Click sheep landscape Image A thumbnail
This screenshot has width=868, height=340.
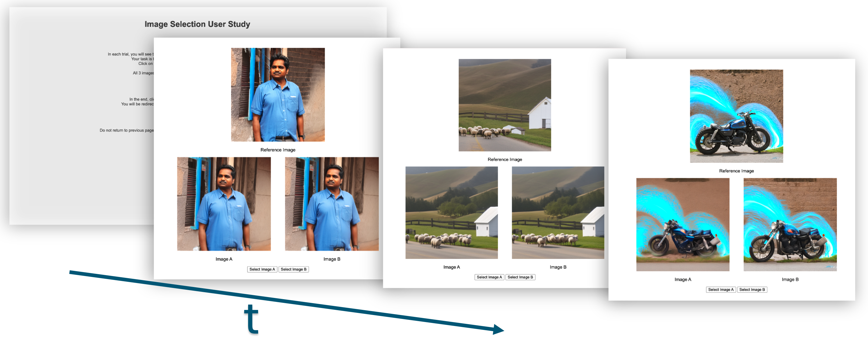click(x=451, y=213)
